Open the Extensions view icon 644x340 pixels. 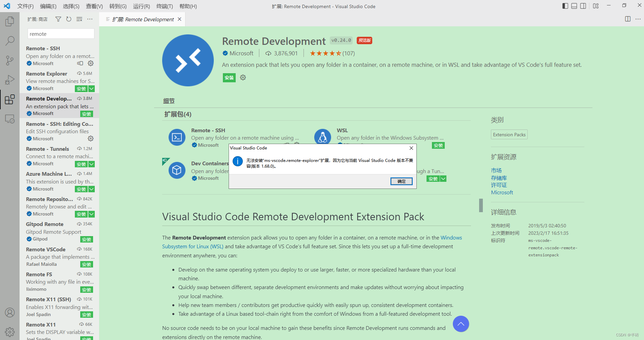(x=10, y=100)
